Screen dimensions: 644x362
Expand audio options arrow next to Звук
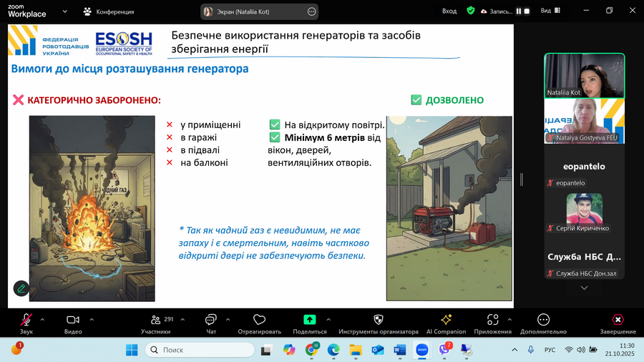click(42, 319)
